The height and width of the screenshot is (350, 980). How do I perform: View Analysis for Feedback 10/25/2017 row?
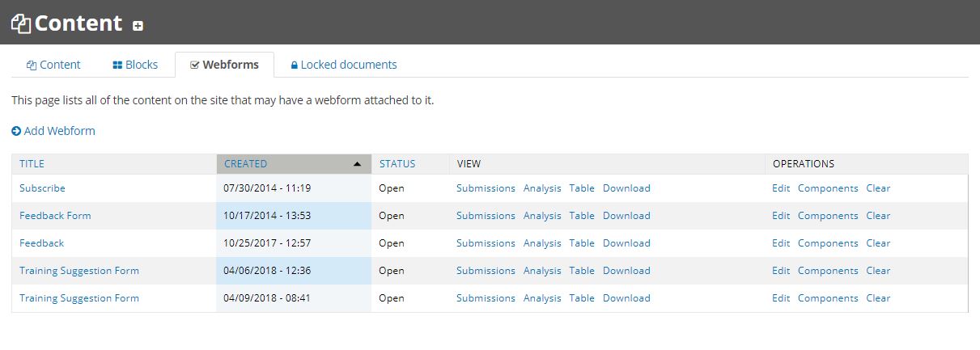(x=542, y=243)
